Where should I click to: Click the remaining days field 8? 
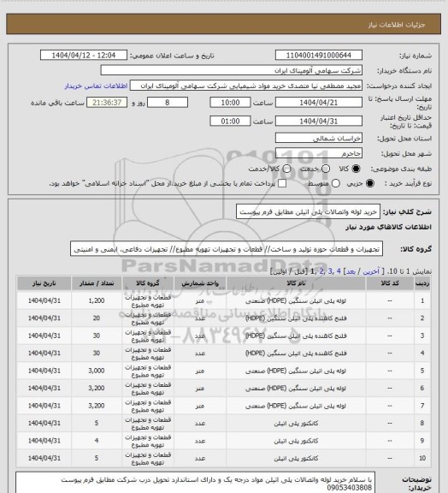(168, 103)
